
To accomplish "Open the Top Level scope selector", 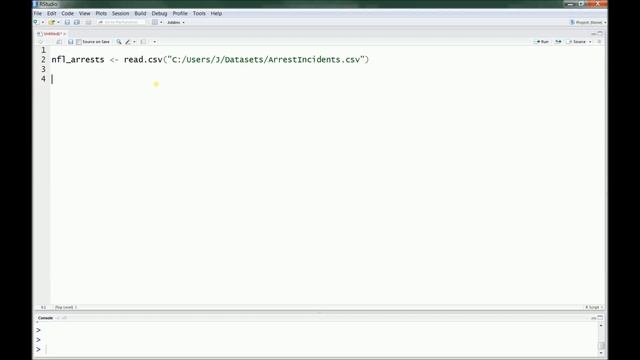I will [65, 307].
